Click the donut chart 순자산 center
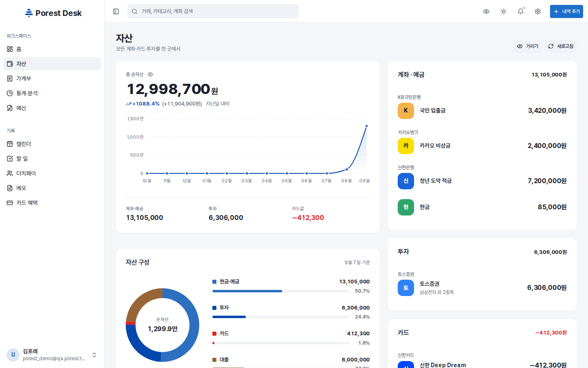Viewport: 588px width, 368px height. [x=163, y=325]
